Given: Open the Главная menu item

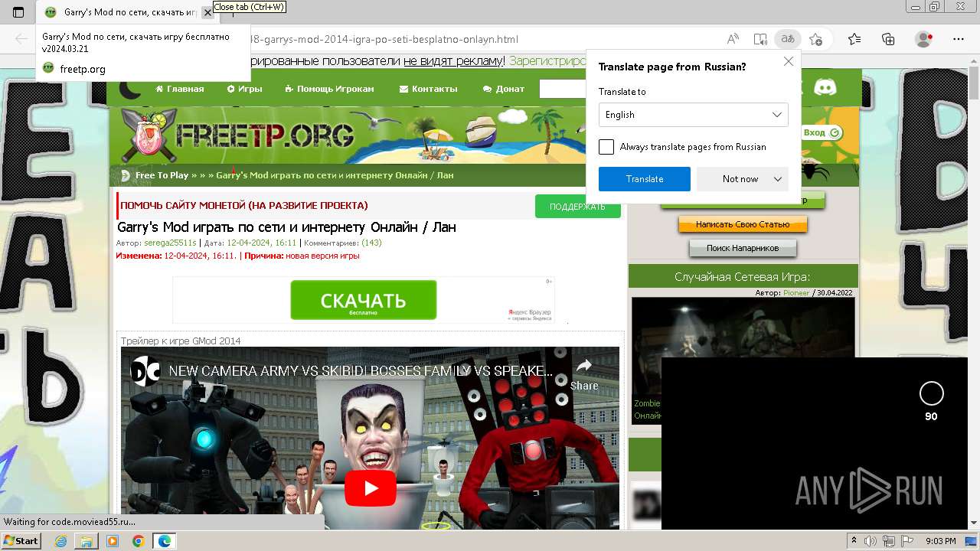Looking at the screenshot, I should point(180,89).
